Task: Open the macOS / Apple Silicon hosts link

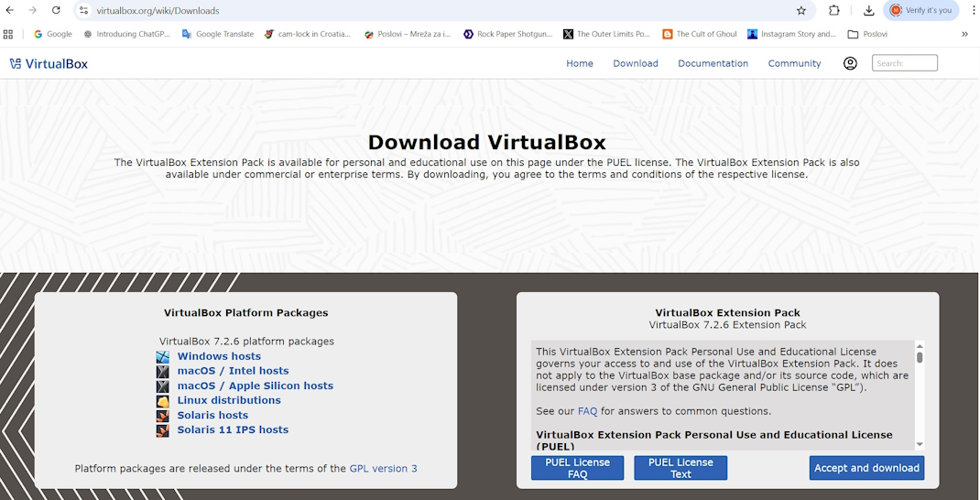Action: [x=255, y=386]
